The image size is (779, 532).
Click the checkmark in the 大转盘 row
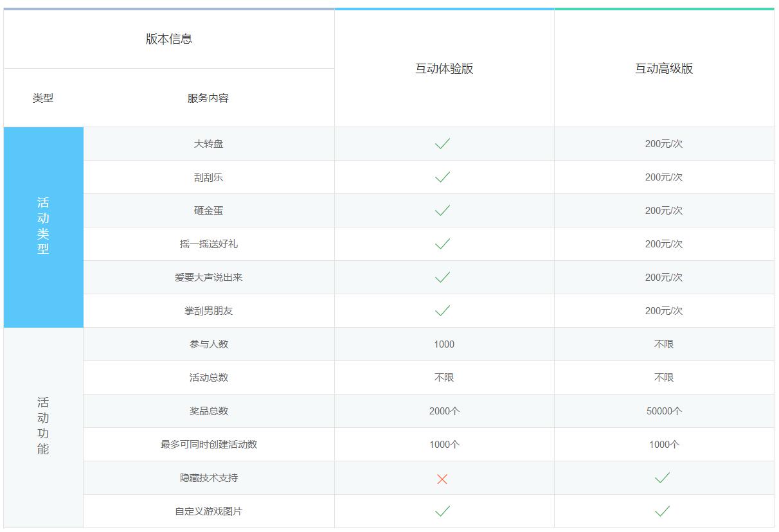pos(442,144)
